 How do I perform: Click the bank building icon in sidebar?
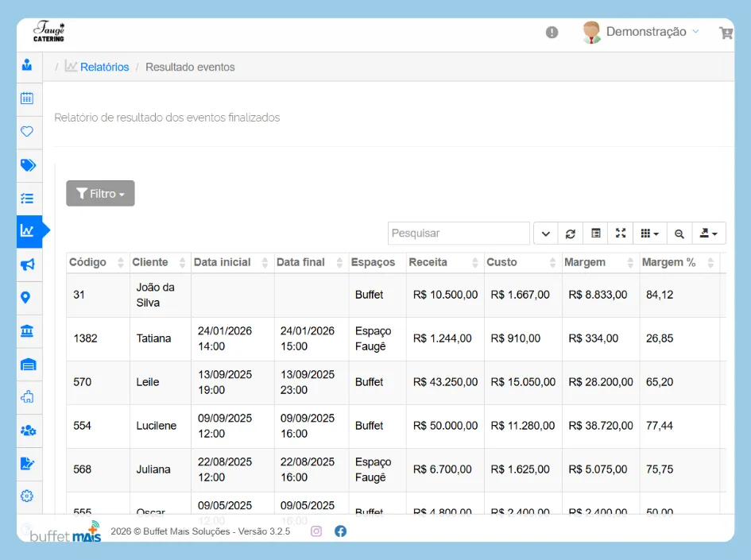27,331
